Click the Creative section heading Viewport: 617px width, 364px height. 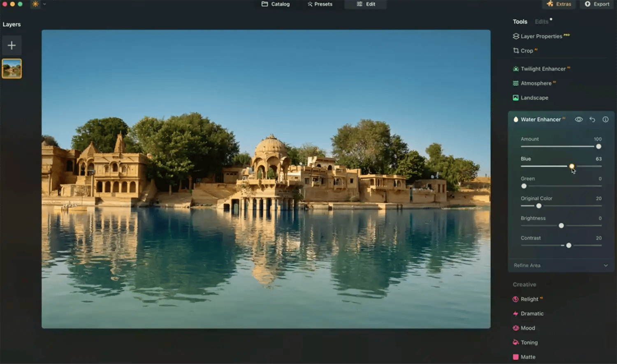point(524,284)
